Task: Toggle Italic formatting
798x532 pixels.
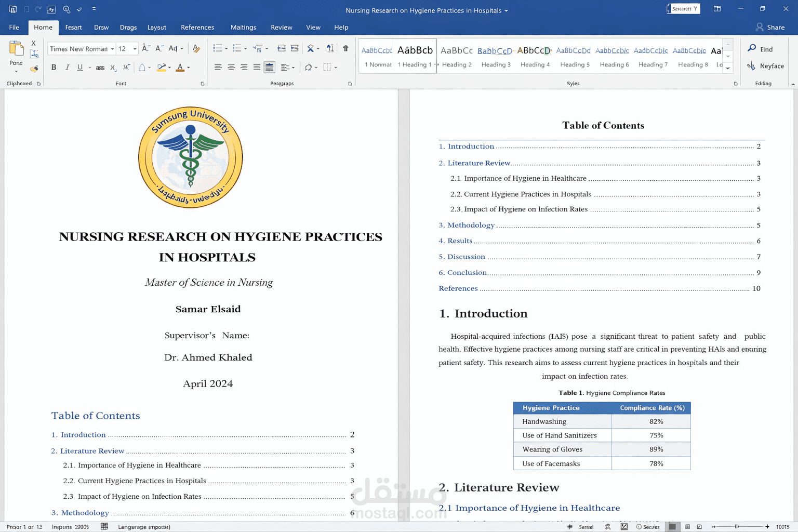Action: coord(67,67)
